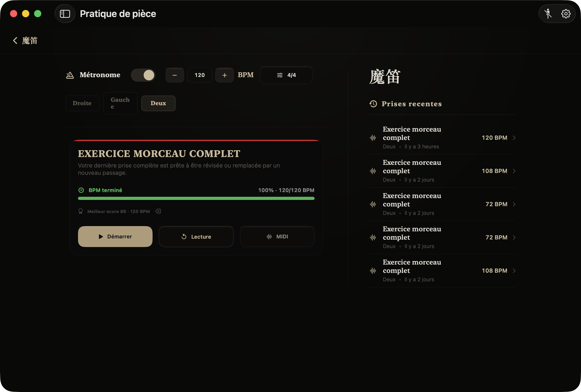
Task: Click the metronome icon
Action: pyautogui.click(x=70, y=75)
